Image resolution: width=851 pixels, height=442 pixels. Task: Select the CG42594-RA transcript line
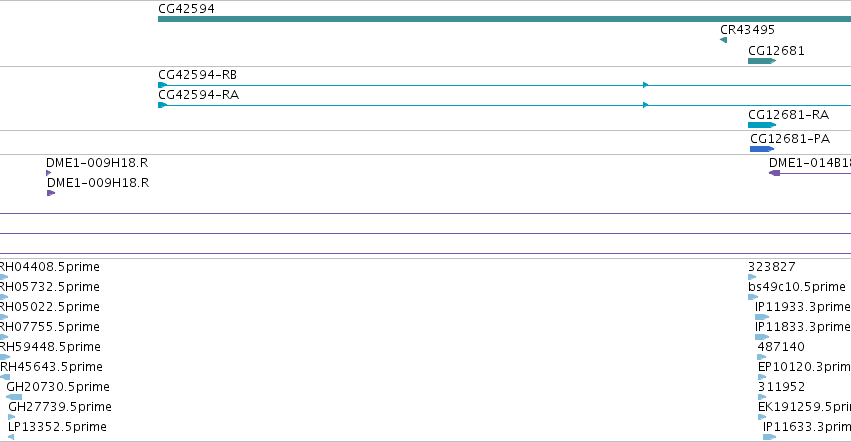pyautogui.click(x=504, y=105)
